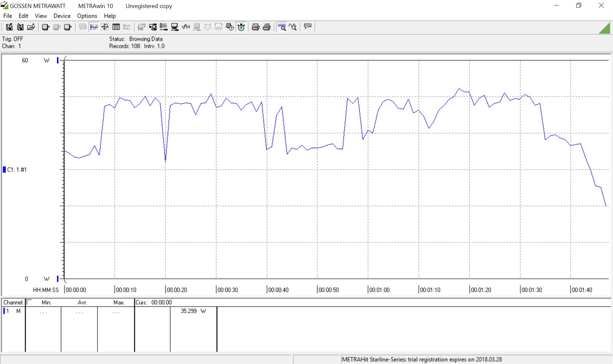Click the timer schedule icon
This screenshot has width=613, height=364.
pos(230,27)
